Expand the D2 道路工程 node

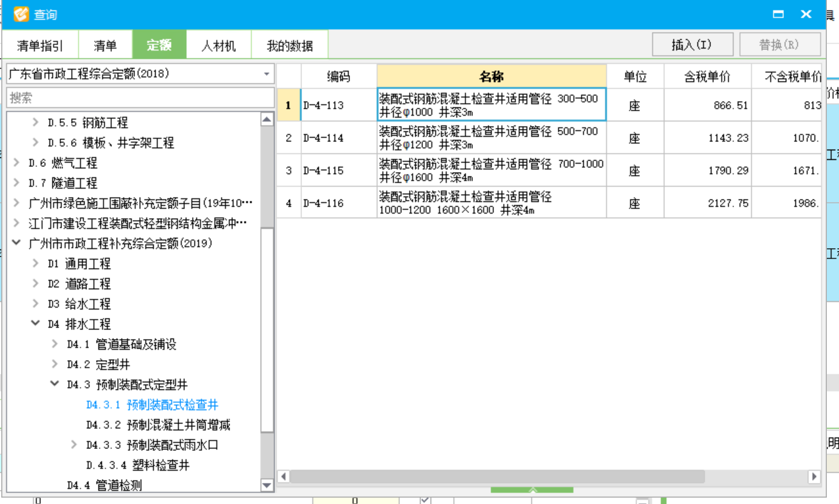coord(35,283)
